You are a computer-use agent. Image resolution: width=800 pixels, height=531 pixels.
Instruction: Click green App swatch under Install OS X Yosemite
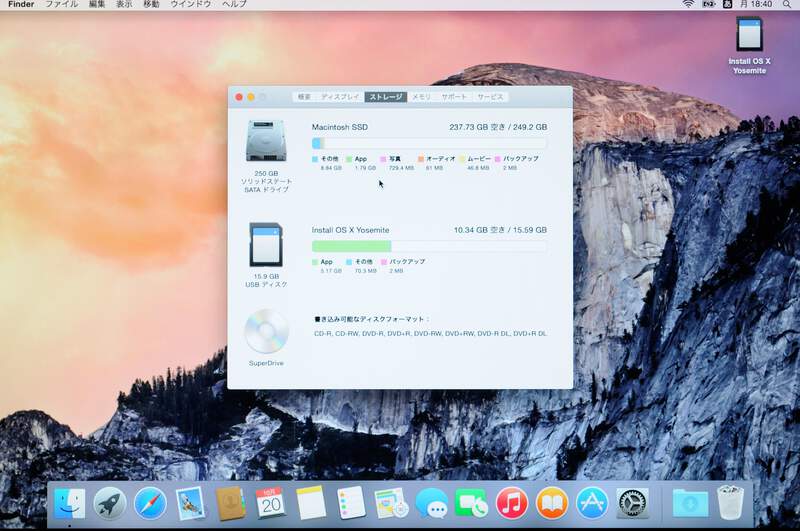click(x=315, y=262)
